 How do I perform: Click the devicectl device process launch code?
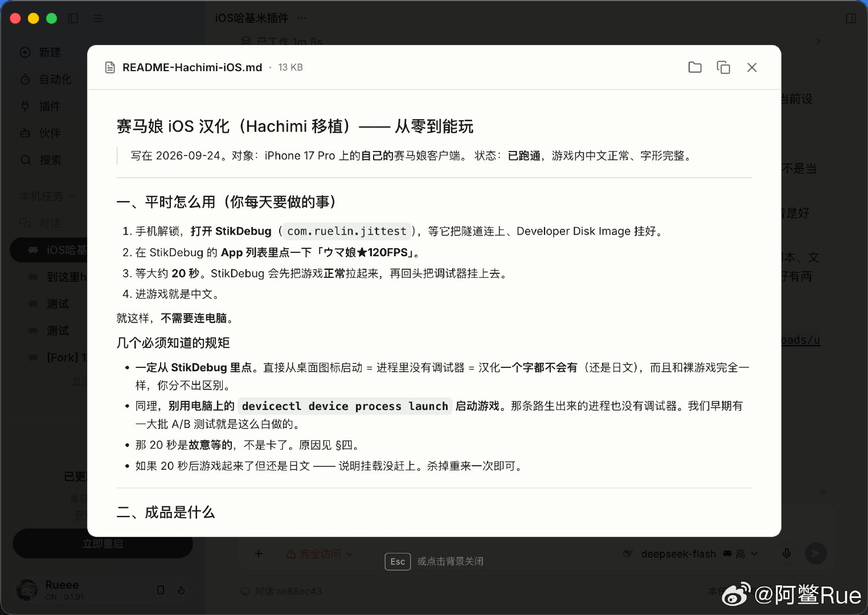[345, 406]
